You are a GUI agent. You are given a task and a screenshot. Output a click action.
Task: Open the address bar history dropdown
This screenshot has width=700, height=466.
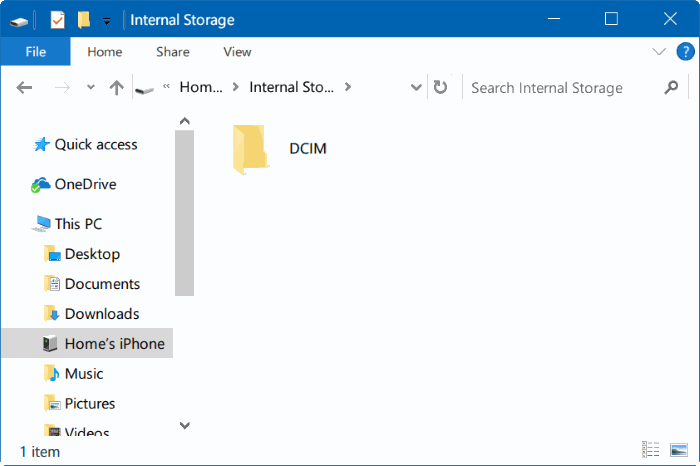[416, 87]
